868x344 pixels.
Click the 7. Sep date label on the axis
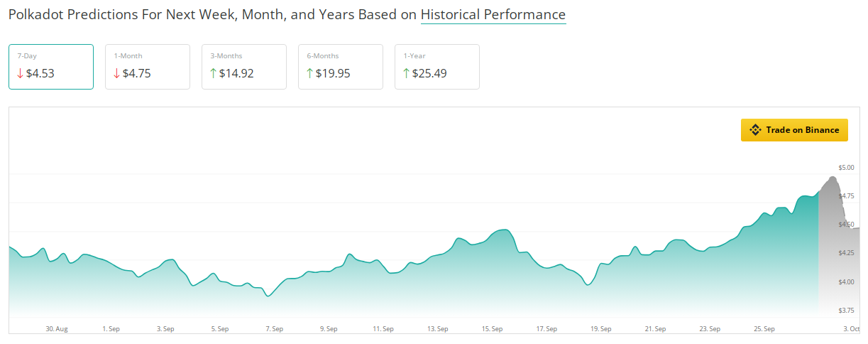274,329
